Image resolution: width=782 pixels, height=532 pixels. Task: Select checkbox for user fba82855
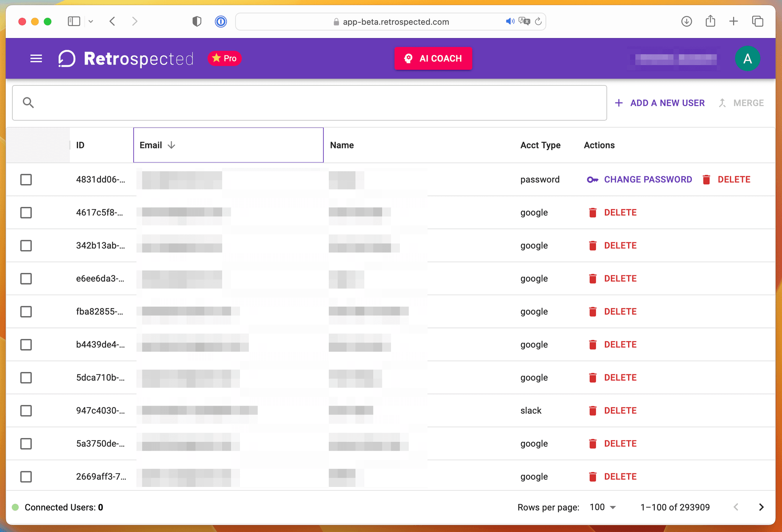[x=26, y=312]
